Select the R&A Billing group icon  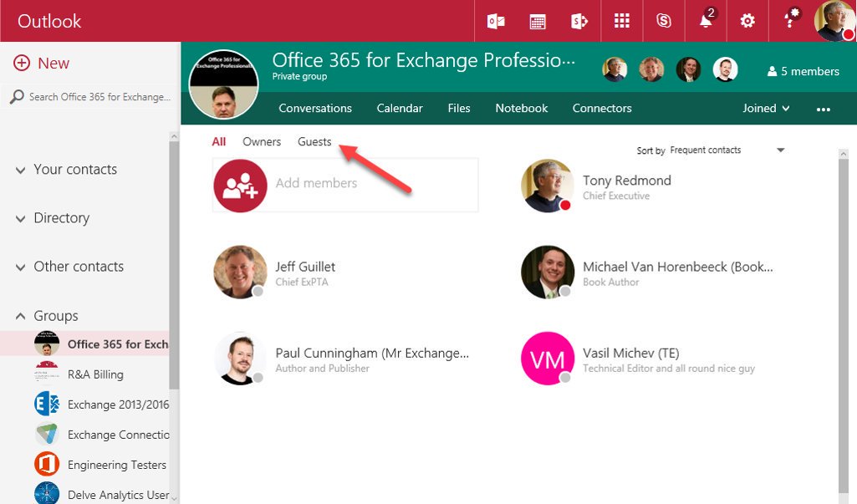pyautogui.click(x=47, y=374)
